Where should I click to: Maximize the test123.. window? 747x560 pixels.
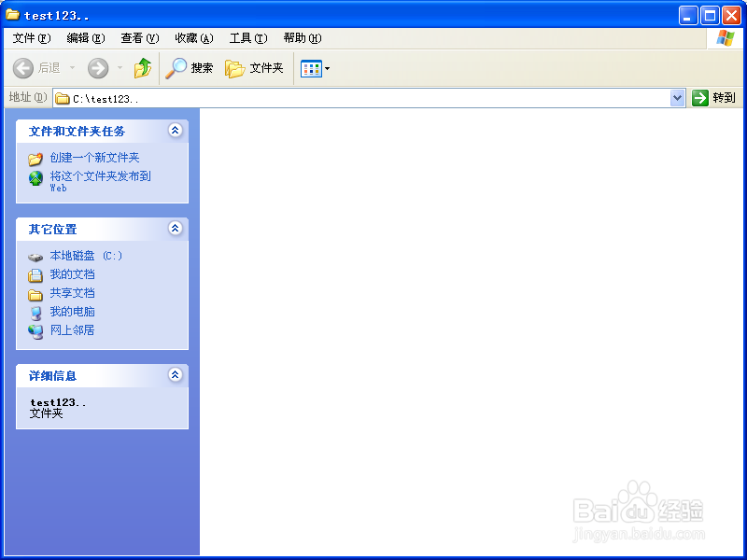710,16
